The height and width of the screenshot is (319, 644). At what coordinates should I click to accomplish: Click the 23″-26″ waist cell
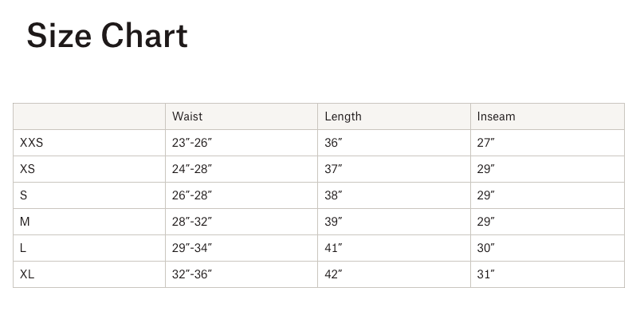click(192, 143)
